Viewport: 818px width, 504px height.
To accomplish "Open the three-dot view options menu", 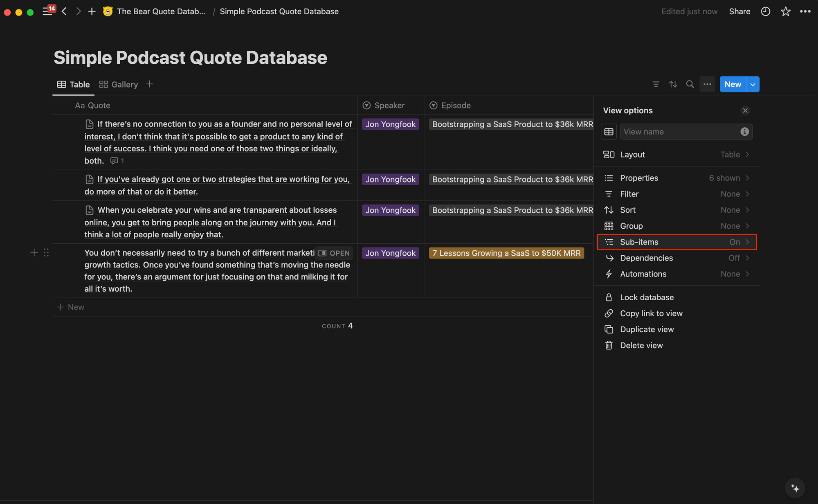I will [x=707, y=84].
